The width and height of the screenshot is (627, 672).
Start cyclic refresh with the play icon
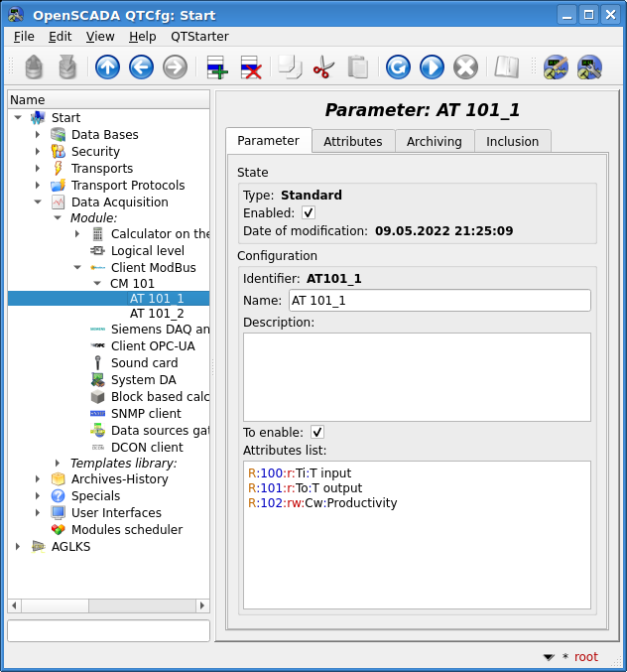coord(432,67)
